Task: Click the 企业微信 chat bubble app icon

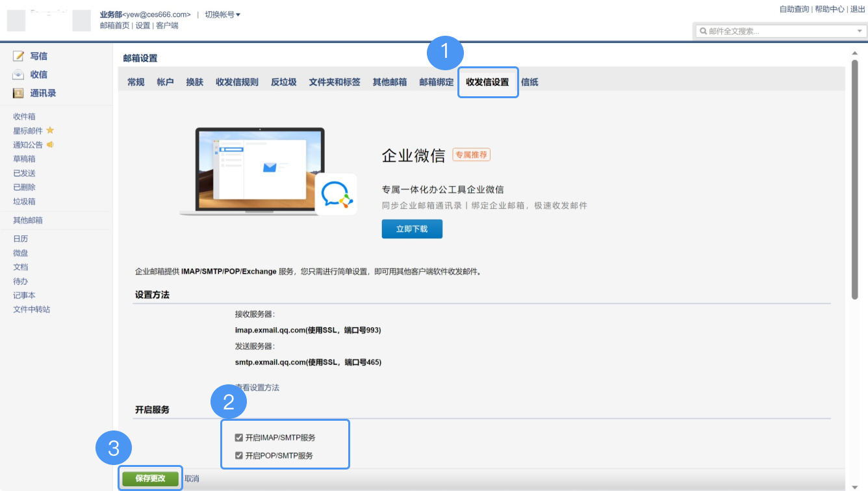Action: [336, 194]
